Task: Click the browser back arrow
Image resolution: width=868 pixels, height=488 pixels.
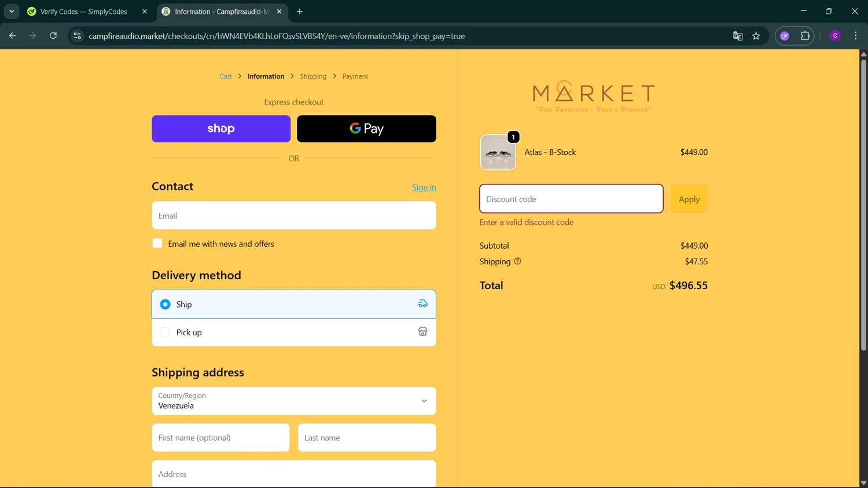Action: coord(13,36)
